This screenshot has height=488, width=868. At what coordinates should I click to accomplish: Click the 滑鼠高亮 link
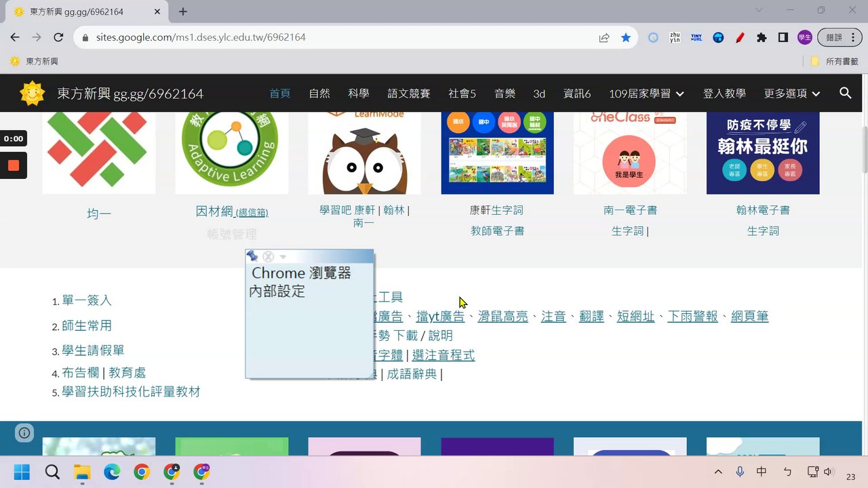pyautogui.click(x=502, y=317)
